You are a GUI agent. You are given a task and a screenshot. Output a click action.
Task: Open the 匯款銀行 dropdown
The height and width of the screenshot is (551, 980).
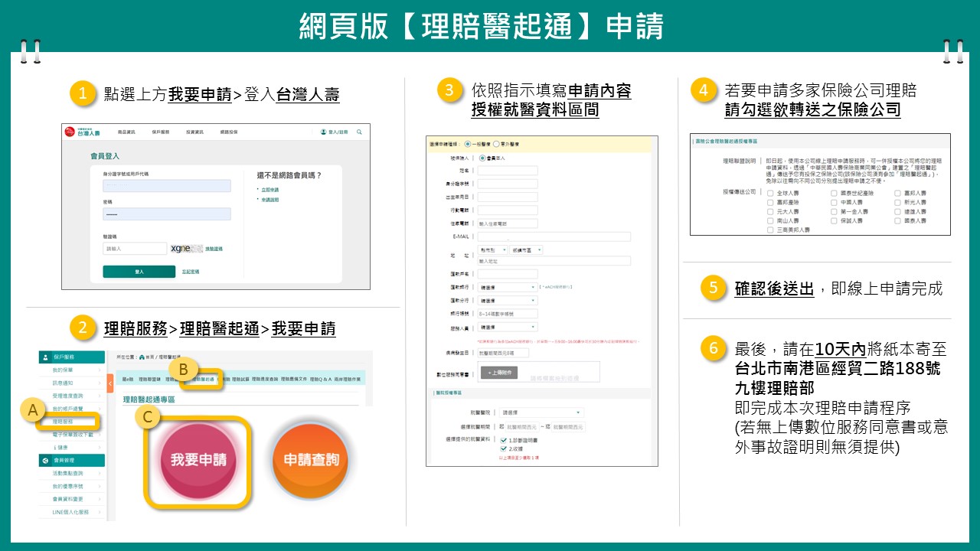508,287
